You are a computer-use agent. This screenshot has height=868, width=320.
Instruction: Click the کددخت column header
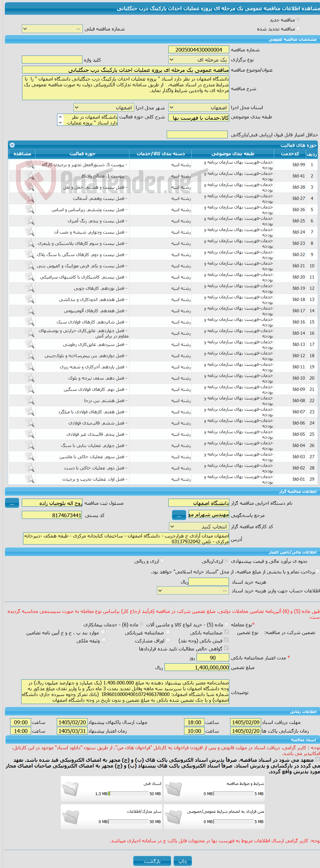(290, 154)
